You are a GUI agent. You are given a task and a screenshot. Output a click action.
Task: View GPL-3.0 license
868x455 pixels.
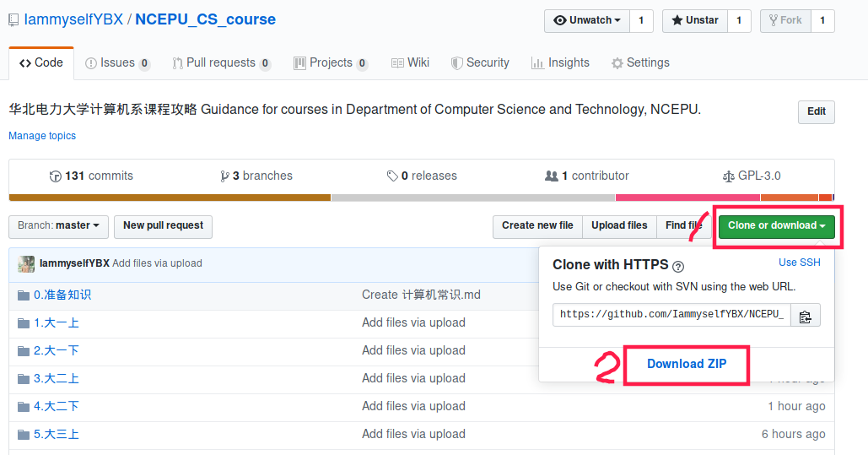click(752, 176)
